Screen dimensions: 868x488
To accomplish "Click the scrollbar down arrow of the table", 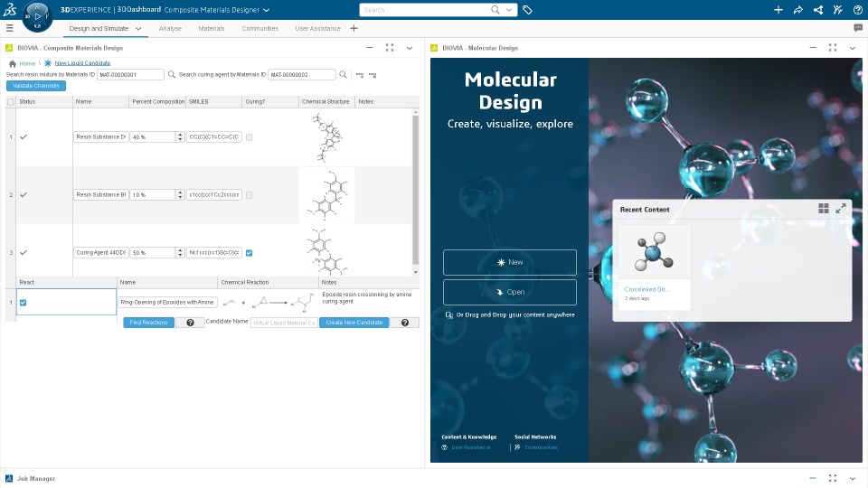I will pos(416,272).
